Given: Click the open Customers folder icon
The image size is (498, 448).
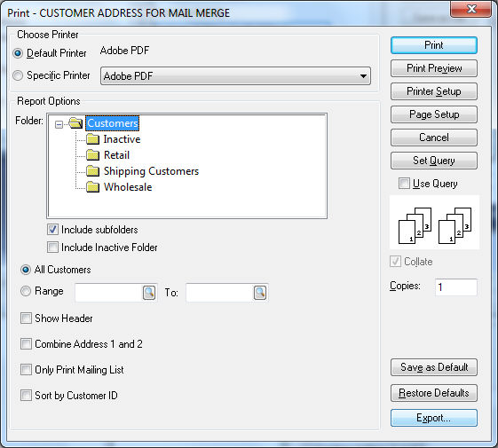Looking at the screenshot, I should click(76, 123).
